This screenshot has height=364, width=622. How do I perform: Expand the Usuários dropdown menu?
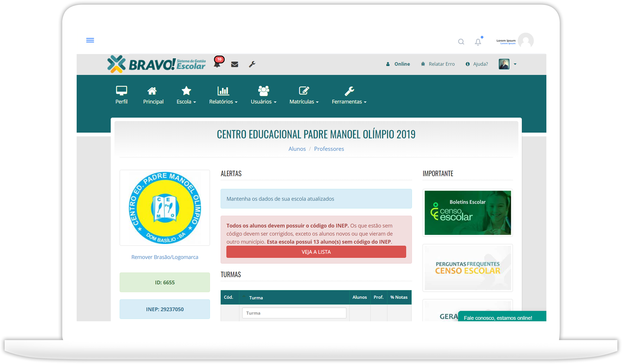tap(263, 95)
